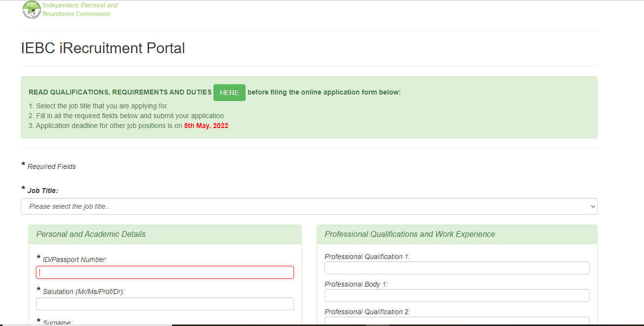Click the 'Salutation (Mr/Ms/Prof/Dr):' label
The image size is (644, 326).
point(84,292)
